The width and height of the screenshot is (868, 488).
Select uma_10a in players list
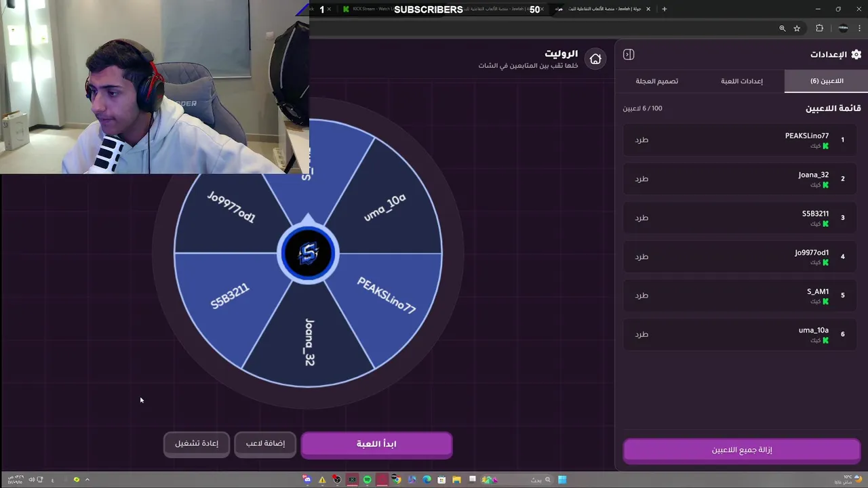click(x=741, y=334)
